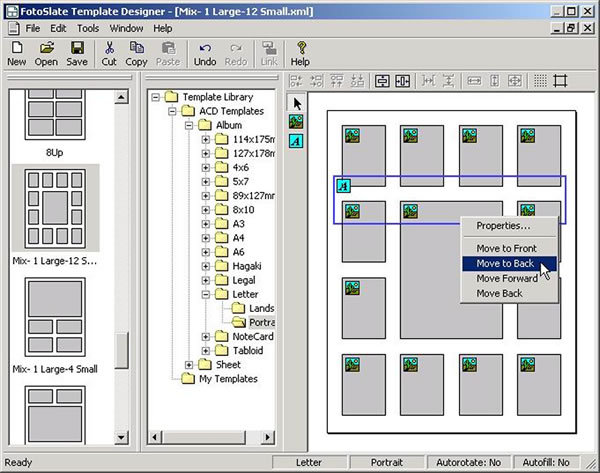
Task: Open the Edit menu
Action: (x=58, y=29)
